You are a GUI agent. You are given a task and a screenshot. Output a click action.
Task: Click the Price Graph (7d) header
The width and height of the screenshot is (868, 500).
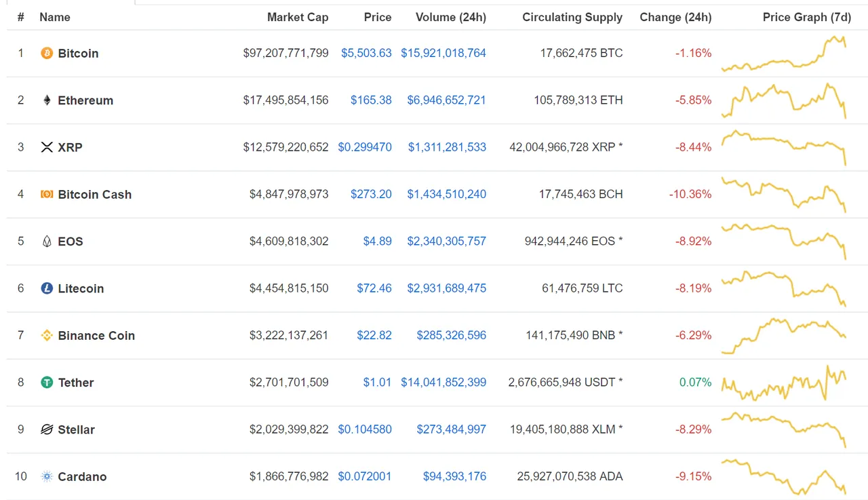pyautogui.click(x=807, y=17)
